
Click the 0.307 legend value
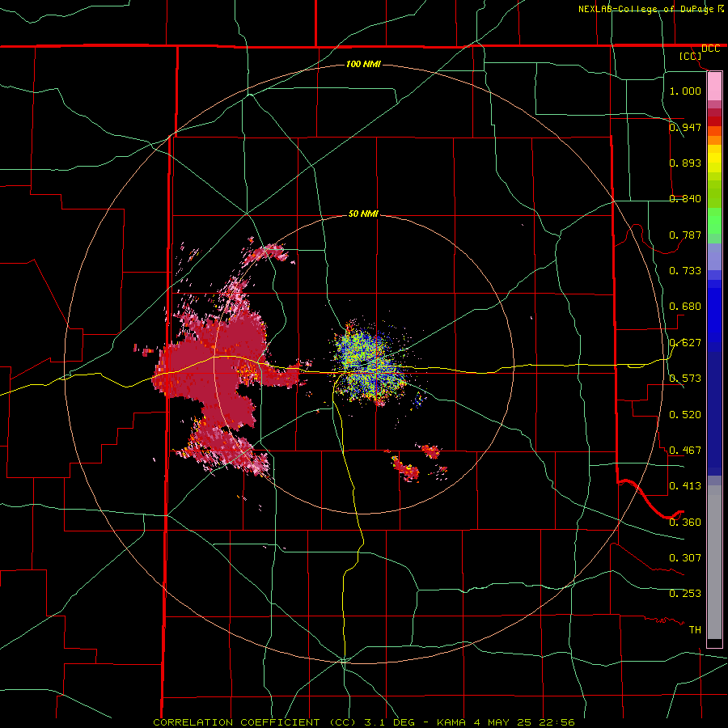(685, 558)
